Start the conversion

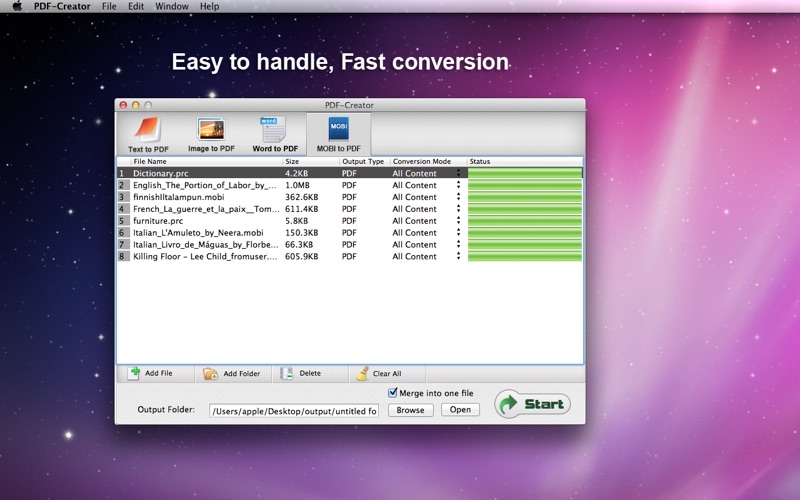[x=532, y=404]
